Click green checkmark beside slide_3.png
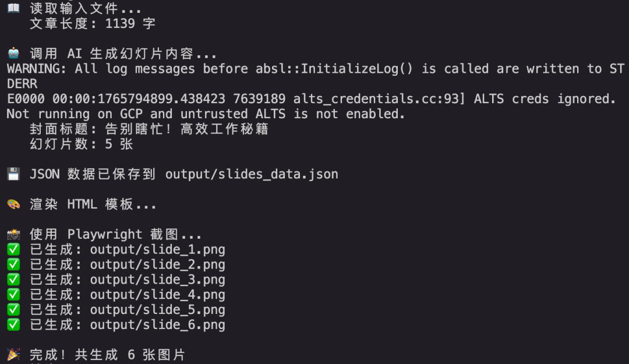The width and height of the screenshot is (629, 364). pos(13,280)
